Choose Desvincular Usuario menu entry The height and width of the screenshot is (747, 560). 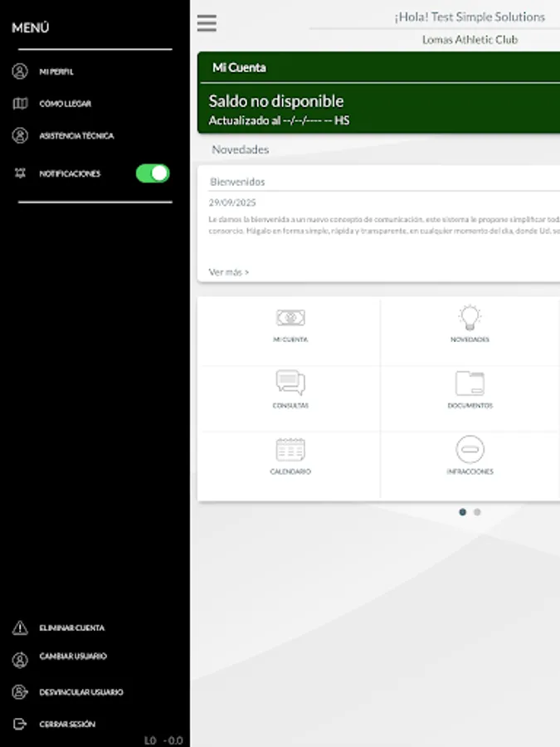81,691
